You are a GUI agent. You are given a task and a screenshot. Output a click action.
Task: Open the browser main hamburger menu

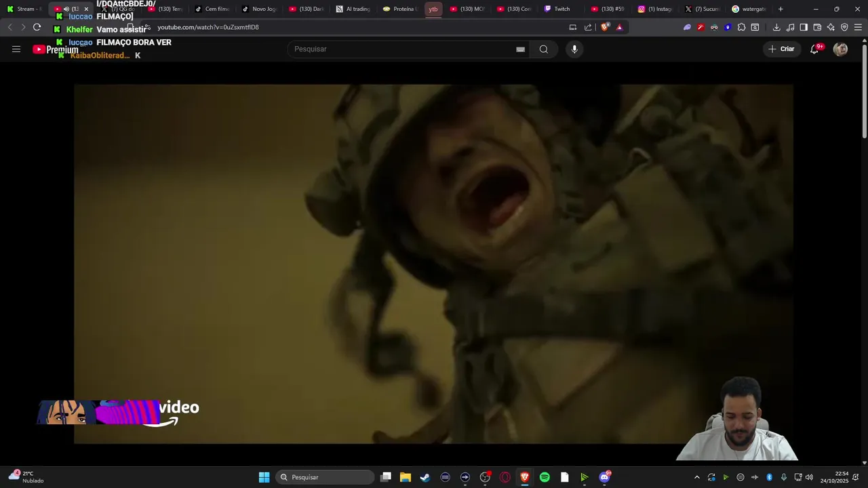click(858, 27)
